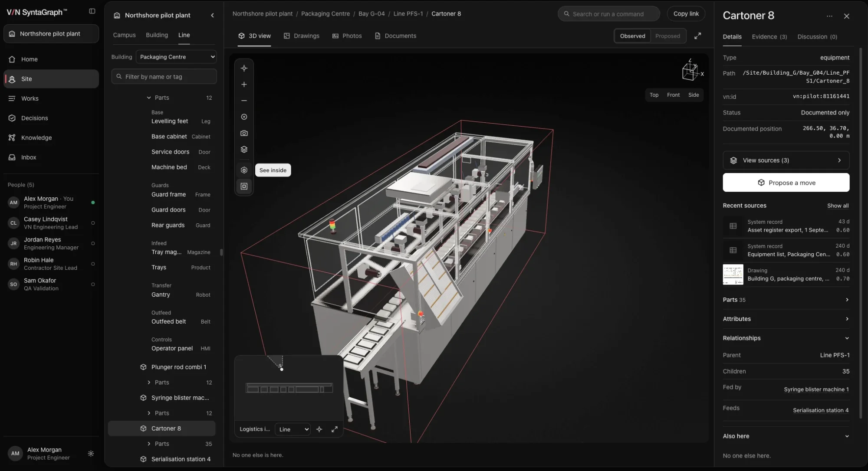Switch viewer to Proposed mode
This screenshot has height=471, width=868.
coord(667,36)
